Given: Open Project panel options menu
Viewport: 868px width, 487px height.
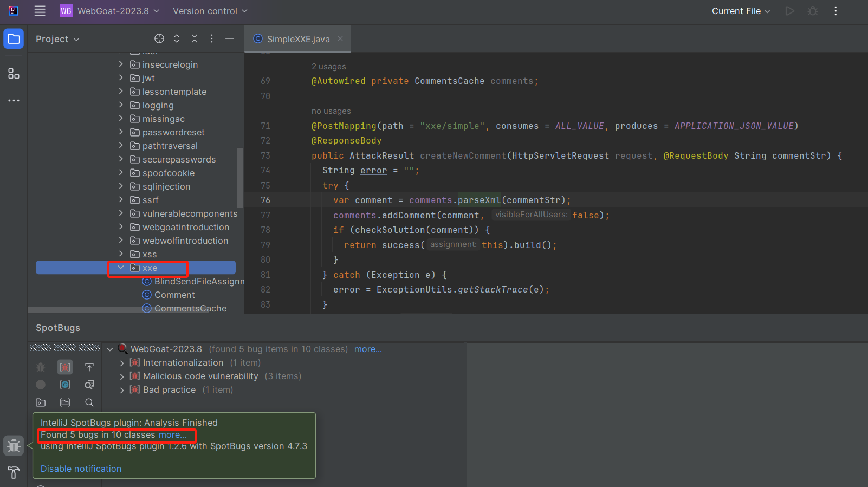Looking at the screenshot, I should [212, 38].
